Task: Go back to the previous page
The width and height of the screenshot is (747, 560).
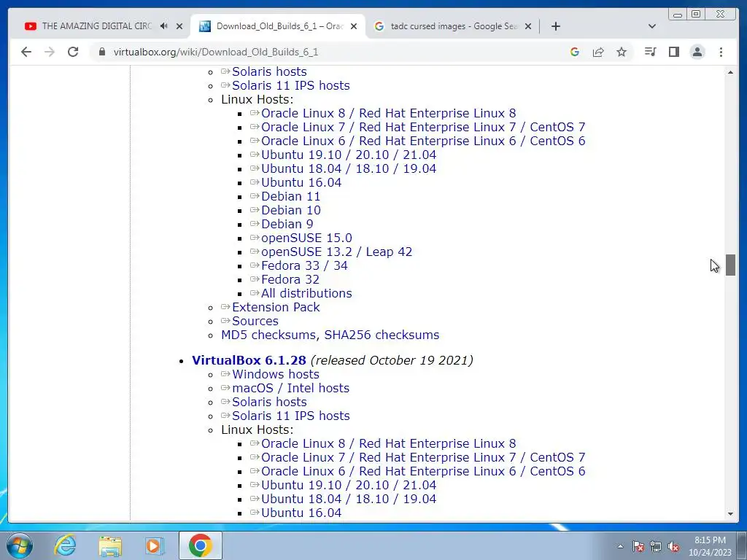Action: [x=26, y=52]
